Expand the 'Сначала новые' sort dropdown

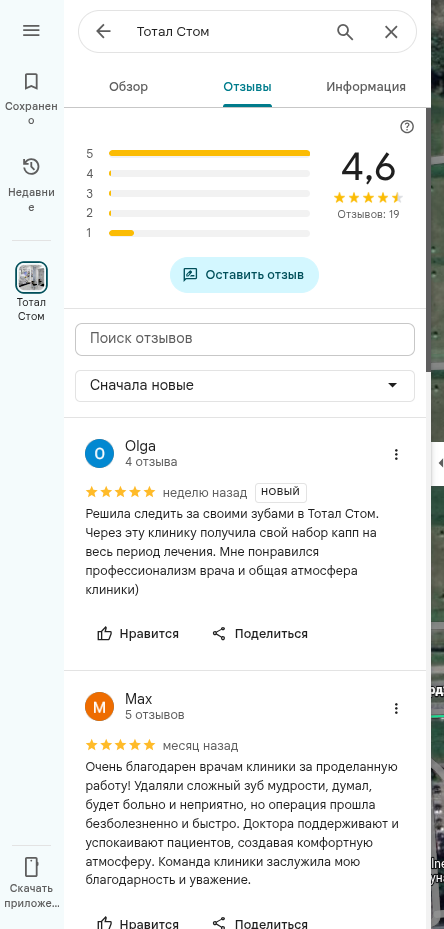coord(245,386)
